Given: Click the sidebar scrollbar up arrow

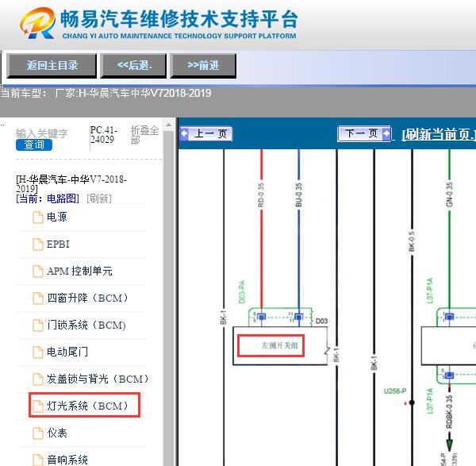Looking at the screenshot, I should click(168, 125).
